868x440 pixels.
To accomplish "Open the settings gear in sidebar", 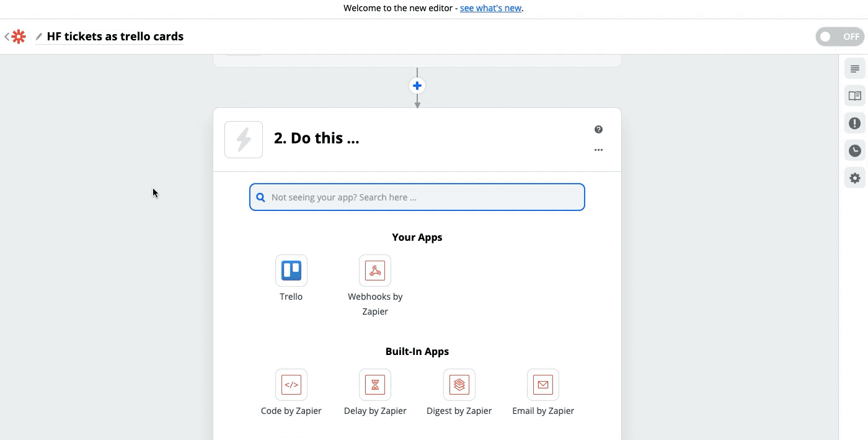I will [x=855, y=178].
